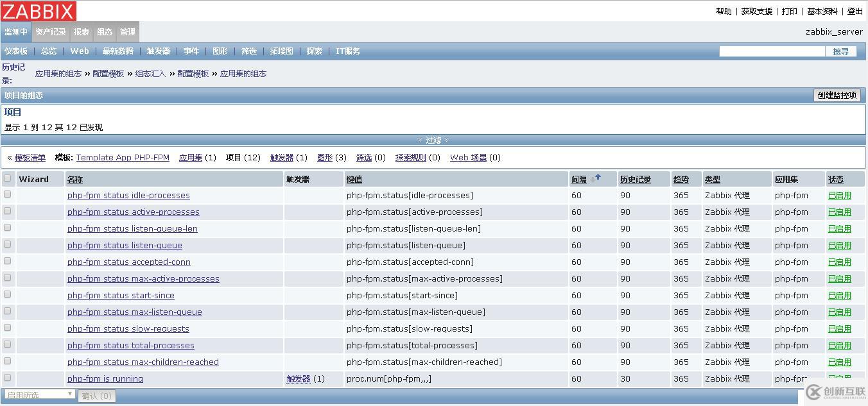The height and width of the screenshot is (406, 868).
Task: Toggle 已启用 status for idle-processes row
Action: click(840, 196)
